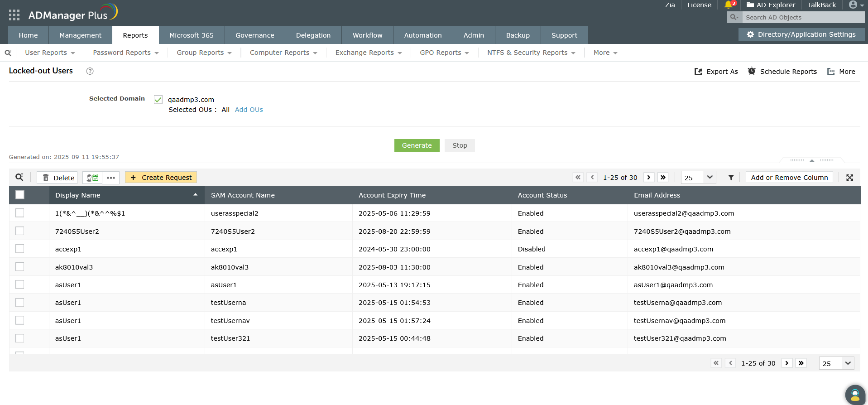Go to last page in bottom pager
868x405 pixels.
point(801,363)
